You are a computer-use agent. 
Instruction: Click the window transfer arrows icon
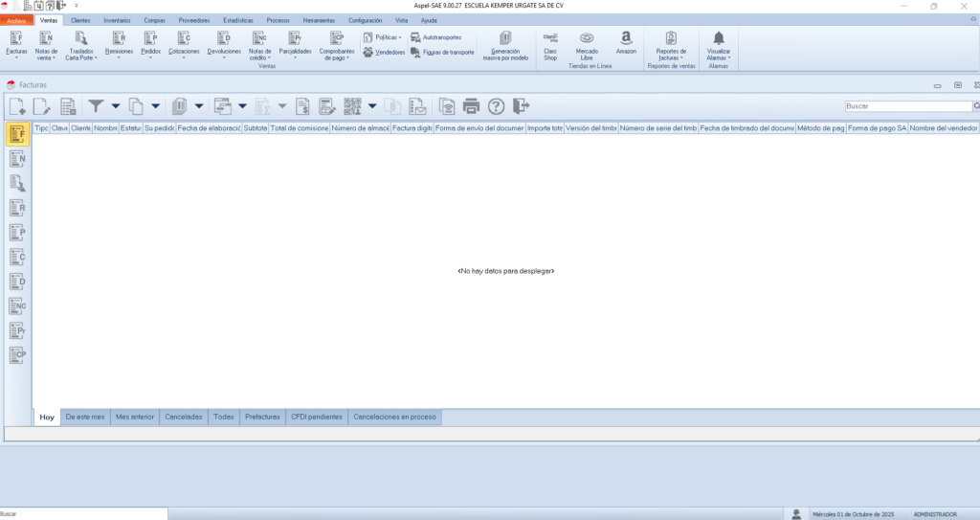[x=222, y=106]
